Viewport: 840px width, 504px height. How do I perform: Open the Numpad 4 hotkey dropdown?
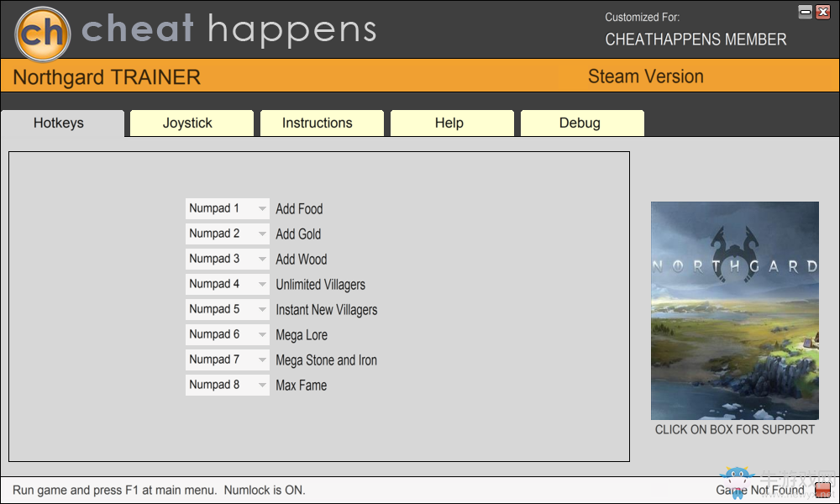(227, 284)
